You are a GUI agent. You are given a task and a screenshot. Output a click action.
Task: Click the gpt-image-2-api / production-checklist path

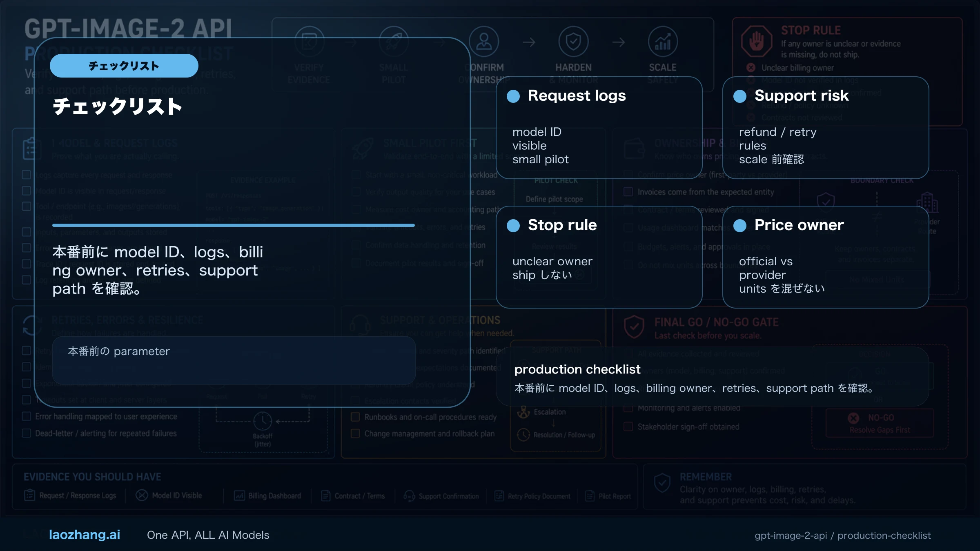(x=842, y=535)
